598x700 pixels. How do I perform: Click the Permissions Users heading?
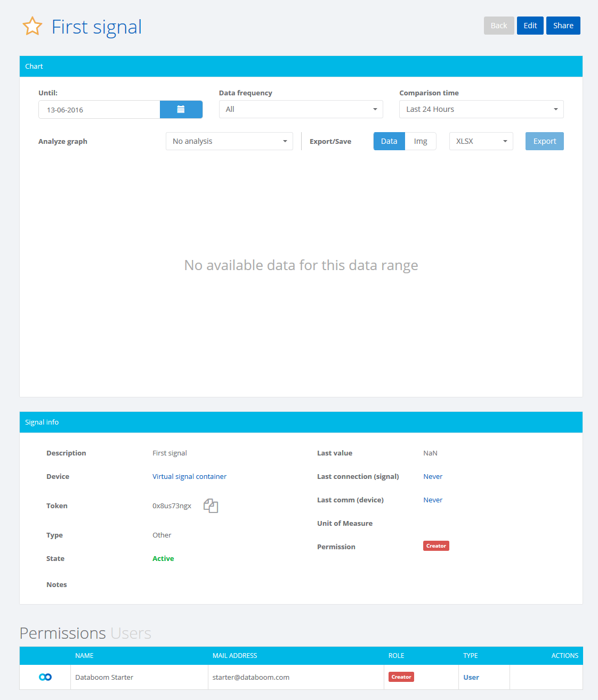click(85, 633)
